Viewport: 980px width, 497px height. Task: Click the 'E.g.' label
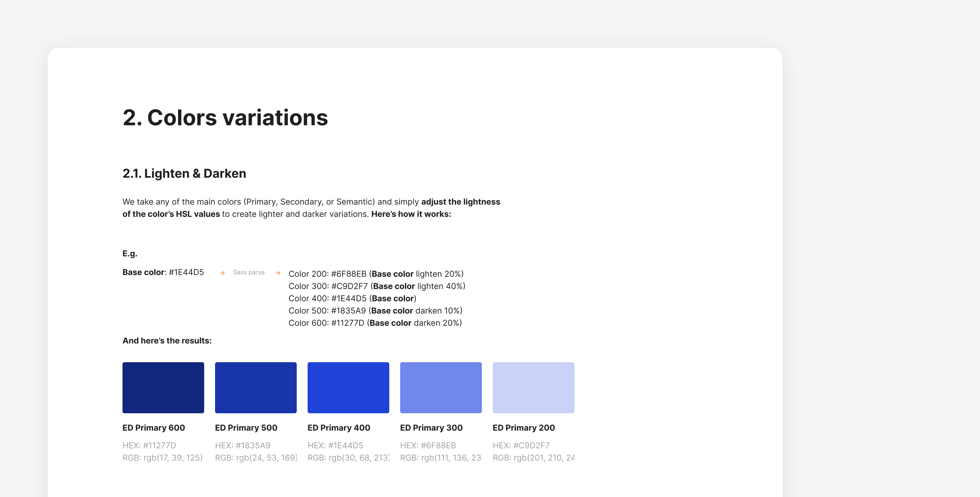(130, 254)
